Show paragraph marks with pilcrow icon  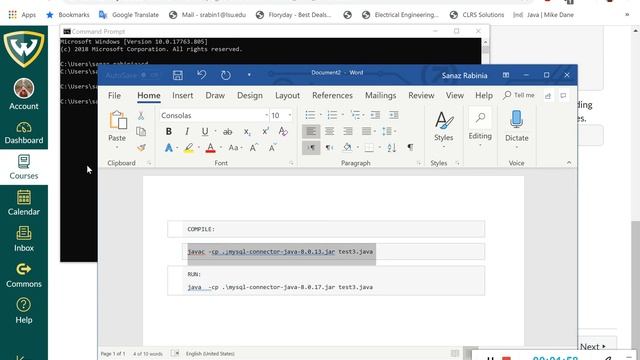(410, 148)
